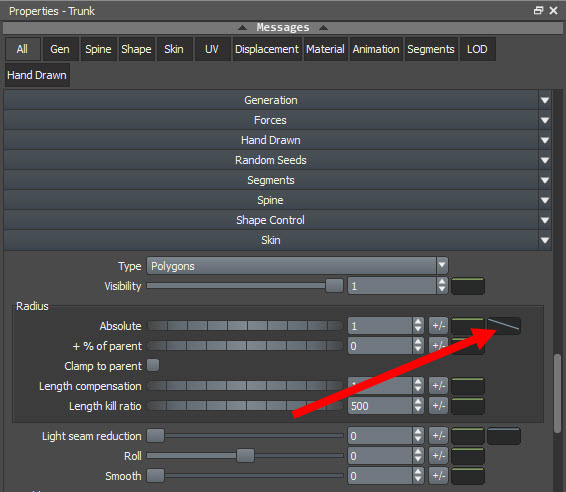566x492 pixels.
Task: Switch to the Displacement tab
Action: click(x=267, y=49)
